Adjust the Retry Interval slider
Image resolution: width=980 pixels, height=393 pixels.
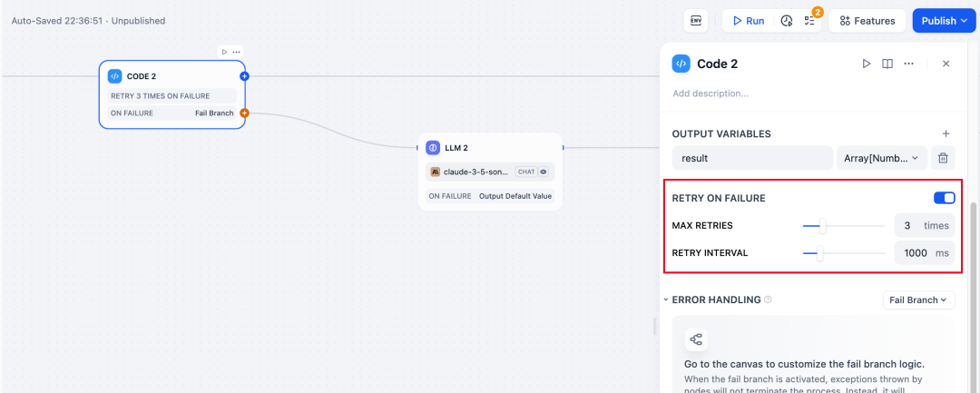tap(844, 253)
